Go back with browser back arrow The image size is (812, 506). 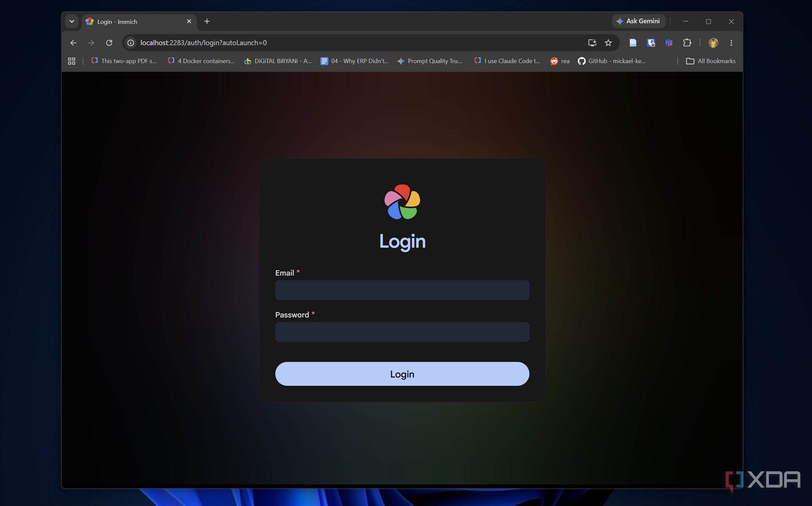73,43
